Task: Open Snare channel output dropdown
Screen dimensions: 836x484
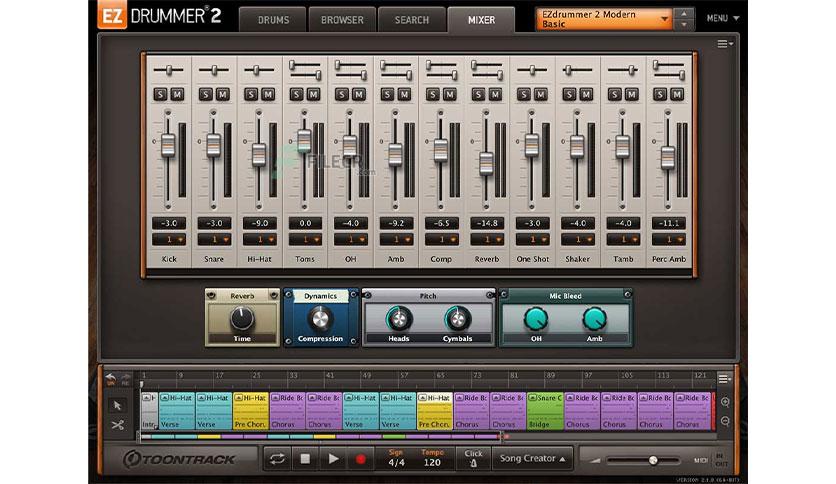Action: tap(214, 240)
